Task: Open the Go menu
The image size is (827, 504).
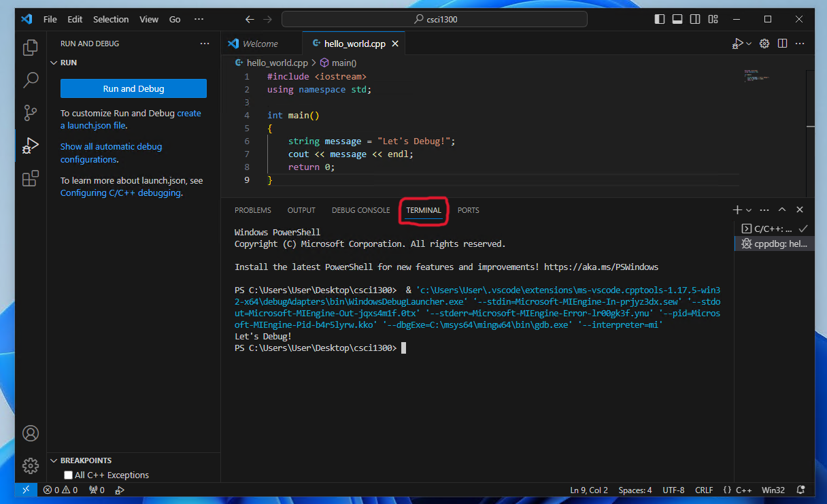Action: tap(175, 19)
